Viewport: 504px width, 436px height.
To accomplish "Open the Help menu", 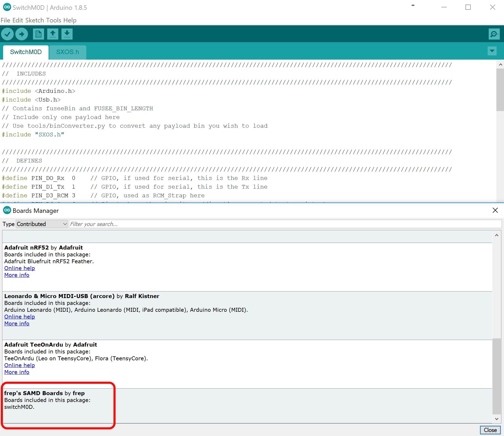I will point(70,20).
